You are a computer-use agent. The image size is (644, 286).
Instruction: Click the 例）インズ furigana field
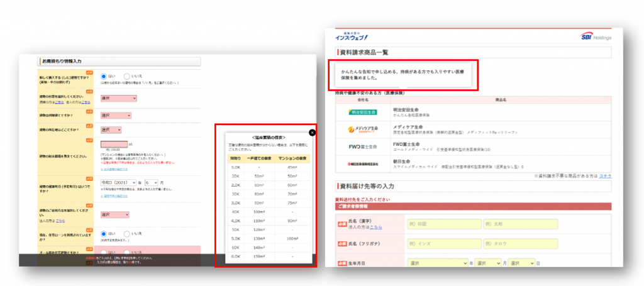[444, 244]
